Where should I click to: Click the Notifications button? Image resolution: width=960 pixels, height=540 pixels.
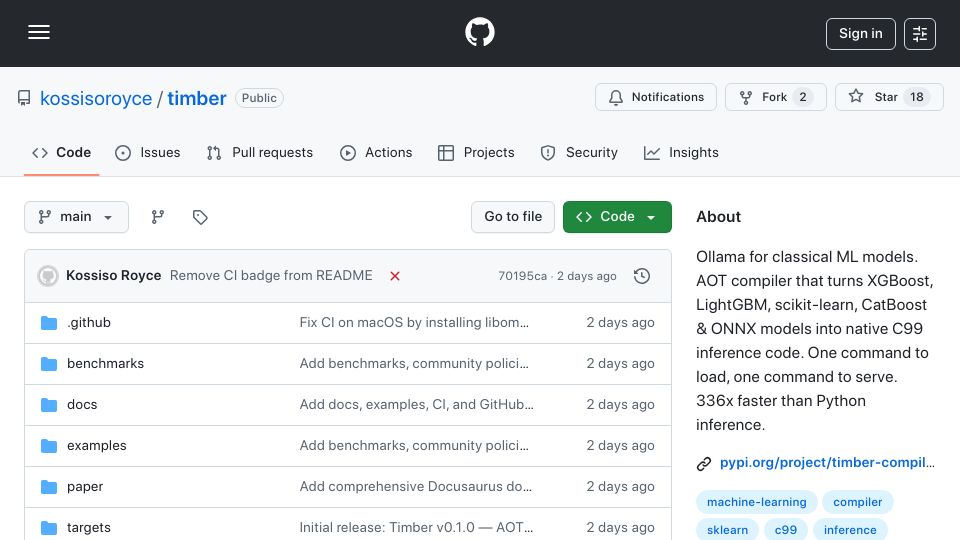[x=656, y=97]
